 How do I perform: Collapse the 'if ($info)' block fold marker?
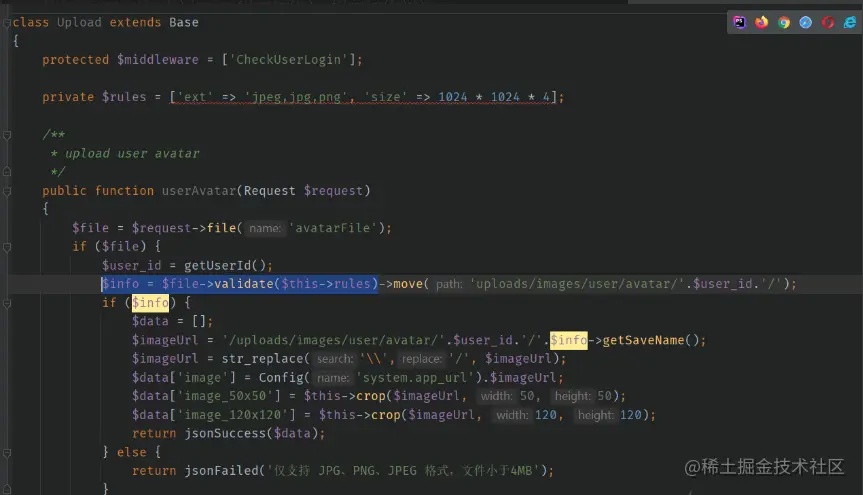(7, 303)
